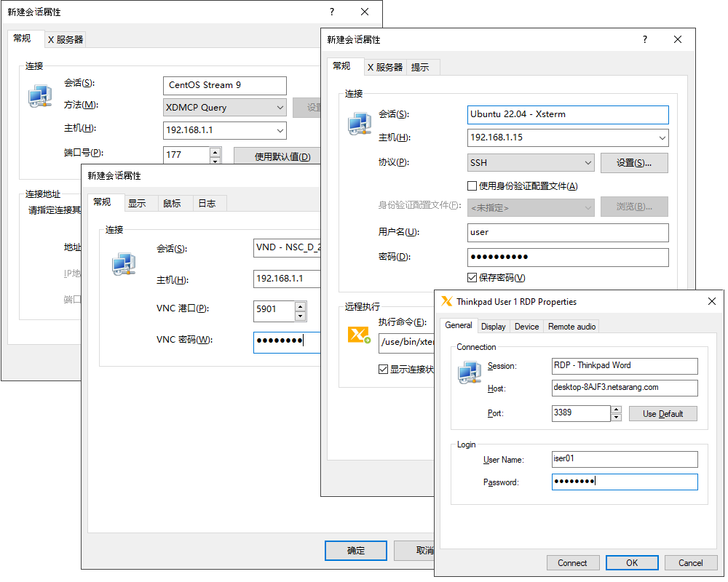Open the Remote audio tab
This screenshot has width=728, height=582.
(x=571, y=327)
